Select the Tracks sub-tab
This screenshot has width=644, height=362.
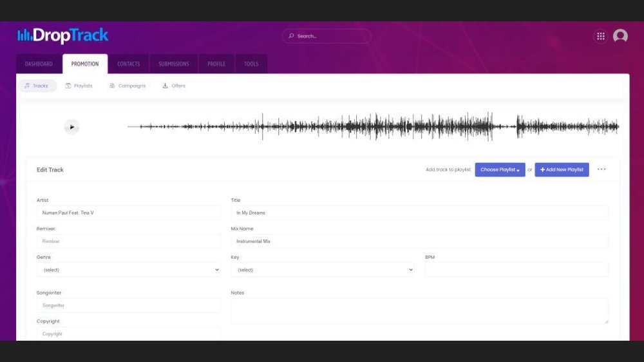pyautogui.click(x=37, y=86)
